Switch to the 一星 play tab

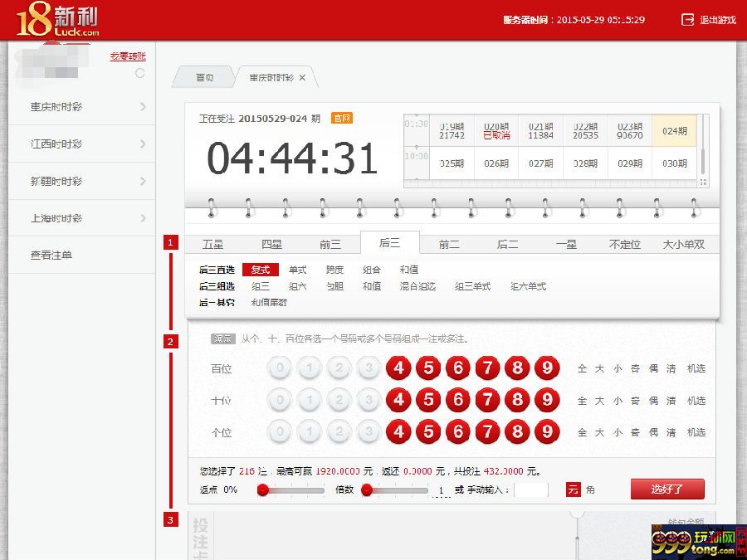pyautogui.click(x=566, y=244)
